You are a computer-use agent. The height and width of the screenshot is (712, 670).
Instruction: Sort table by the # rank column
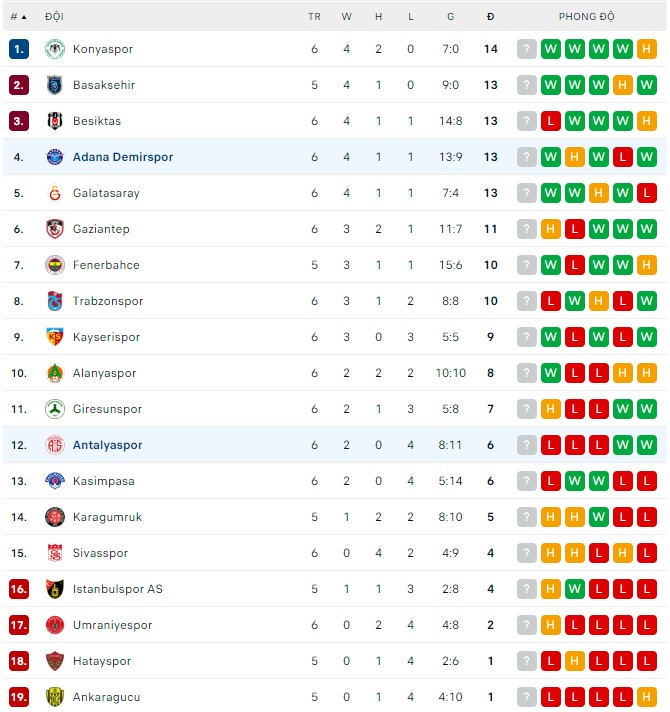[x=18, y=17]
